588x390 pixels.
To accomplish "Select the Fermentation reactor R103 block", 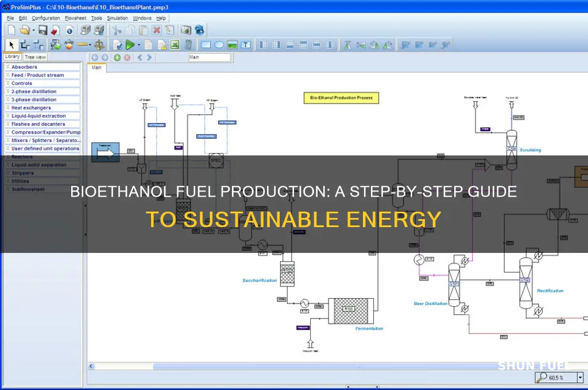I will pos(351,311).
